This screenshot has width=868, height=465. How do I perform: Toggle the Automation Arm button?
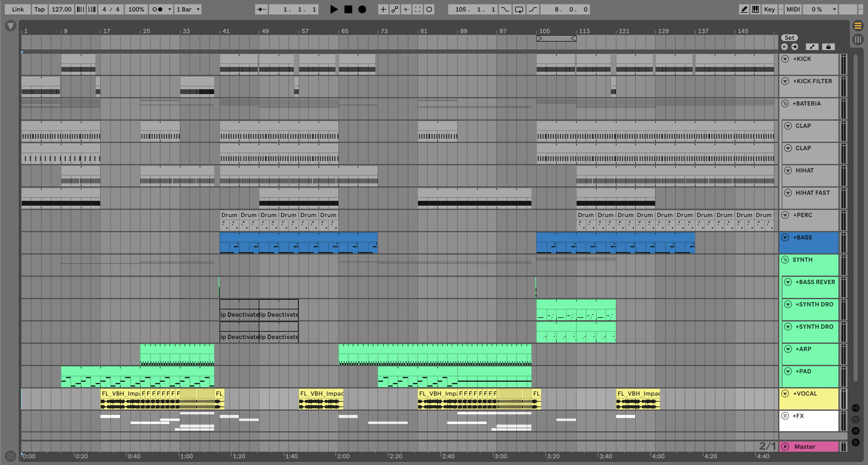394,9
